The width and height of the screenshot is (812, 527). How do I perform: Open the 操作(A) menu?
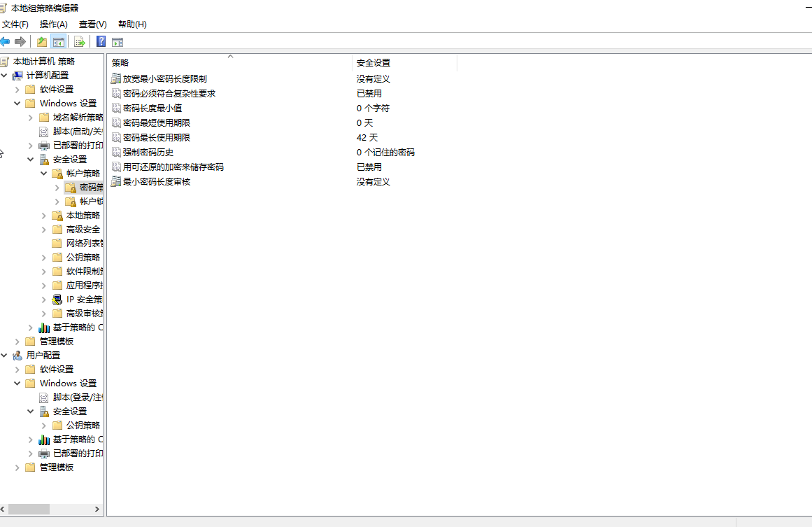(54, 24)
